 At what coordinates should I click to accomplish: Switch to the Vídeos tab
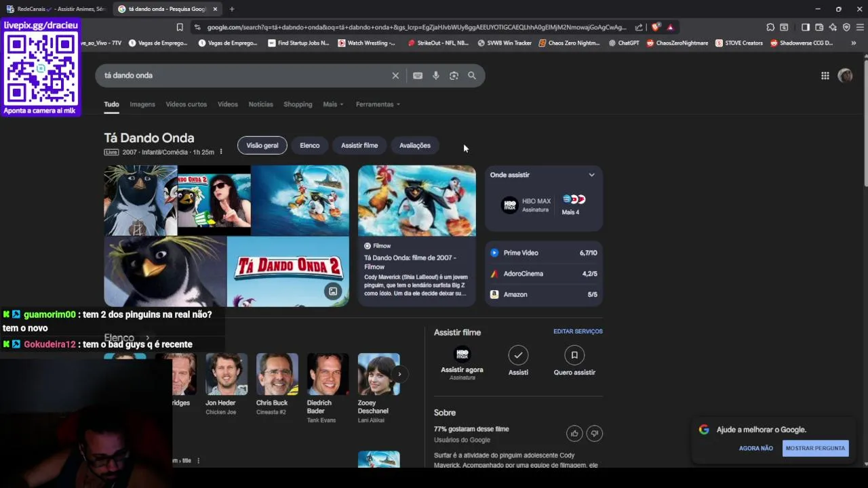point(228,104)
